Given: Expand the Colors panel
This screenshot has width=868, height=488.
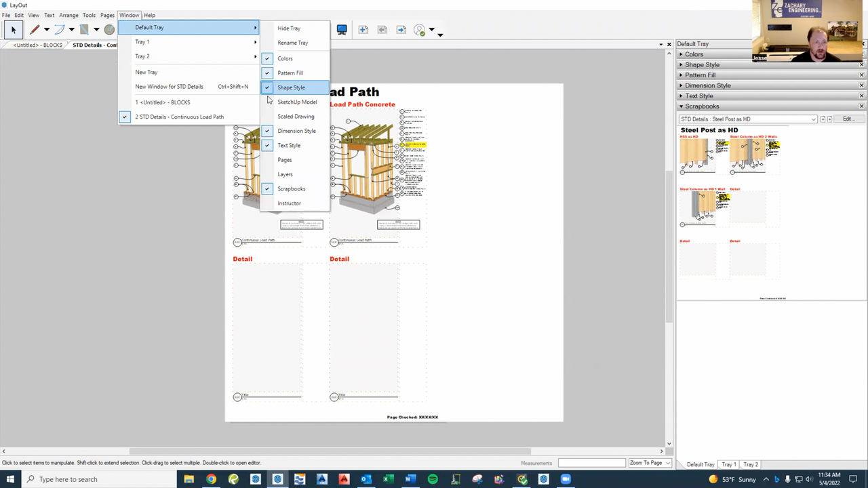Looking at the screenshot, I should point(681,54).
